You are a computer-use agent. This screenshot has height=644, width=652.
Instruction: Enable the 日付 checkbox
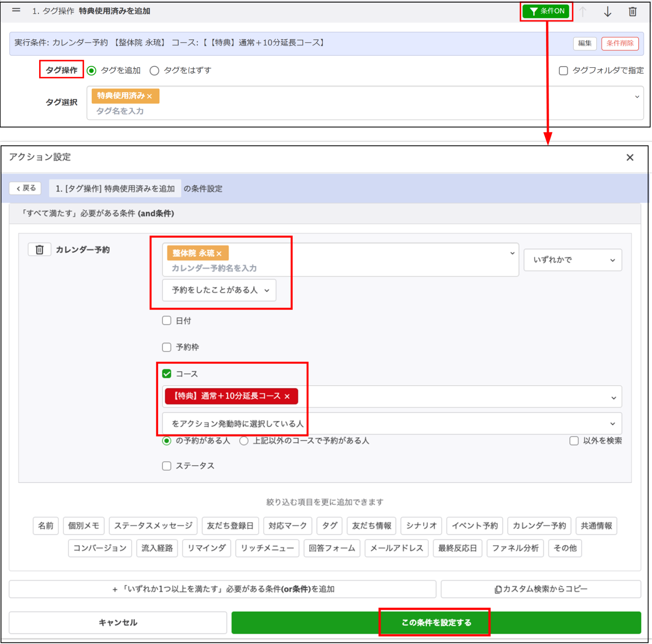(167, 321)
